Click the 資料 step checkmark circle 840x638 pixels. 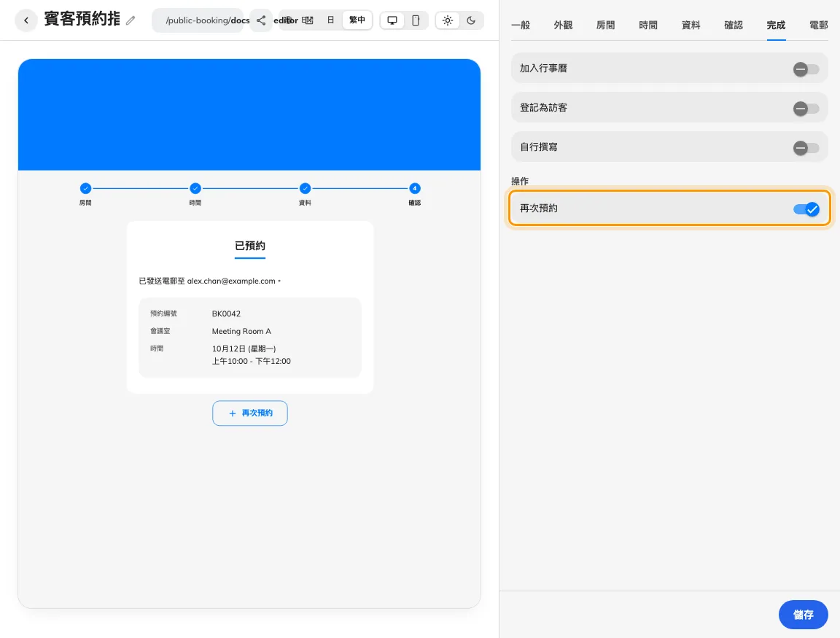pos(305,188)
